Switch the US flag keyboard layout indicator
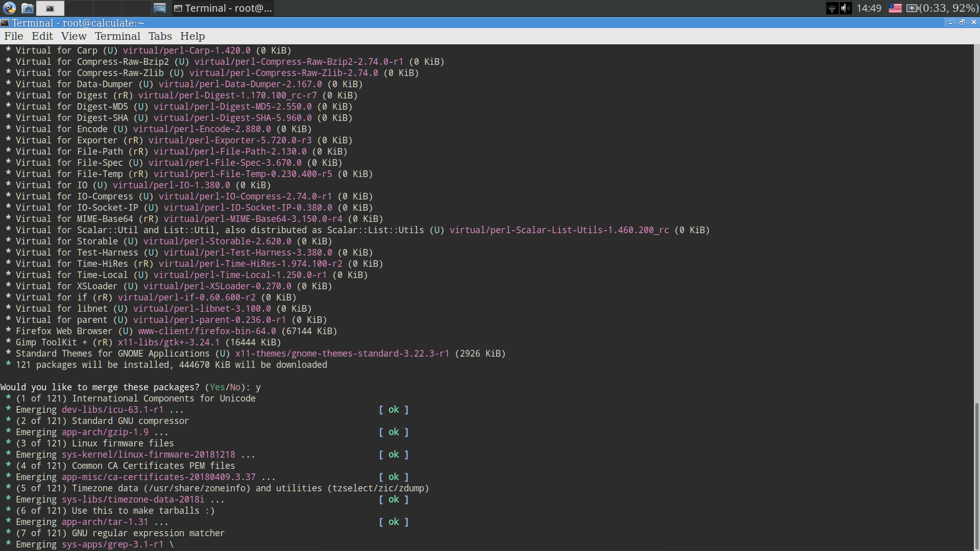Screen dimensions: 980x551 pos(895,8)
